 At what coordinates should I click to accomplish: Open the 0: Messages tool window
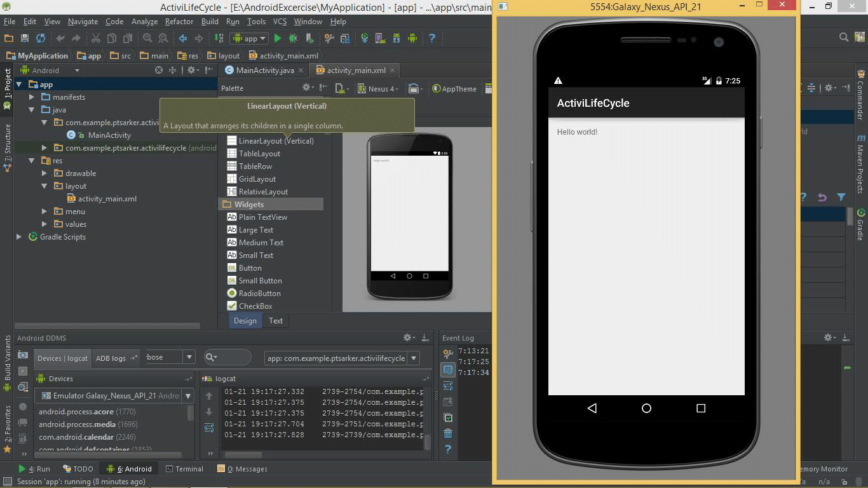click(242, 469)
